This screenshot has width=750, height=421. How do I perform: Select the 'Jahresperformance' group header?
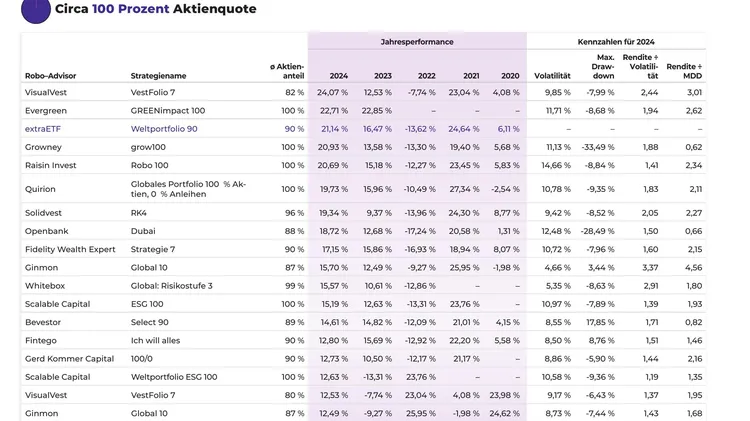[x=417, y=42]
